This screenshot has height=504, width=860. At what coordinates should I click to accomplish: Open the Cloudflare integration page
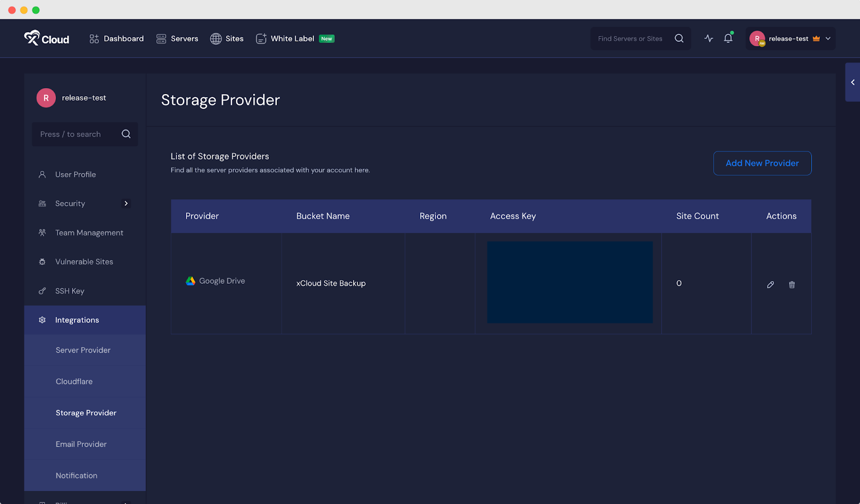pos(74,381)
